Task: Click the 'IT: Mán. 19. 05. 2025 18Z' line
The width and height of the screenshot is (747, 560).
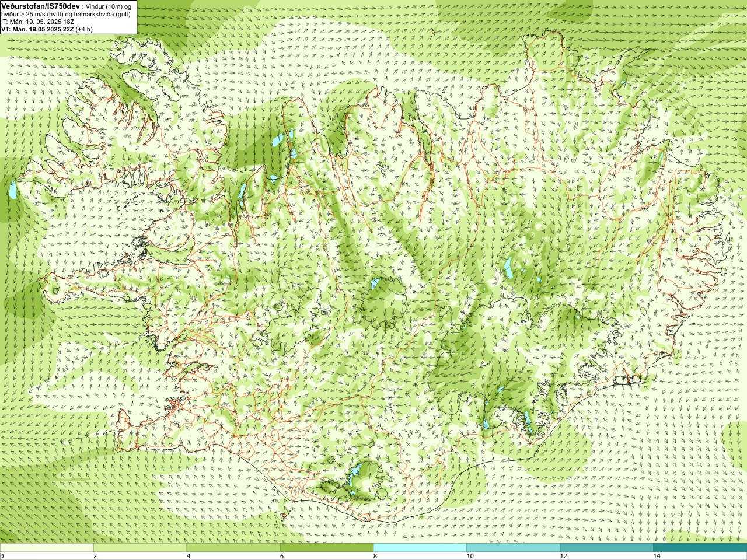Action: 38,22
